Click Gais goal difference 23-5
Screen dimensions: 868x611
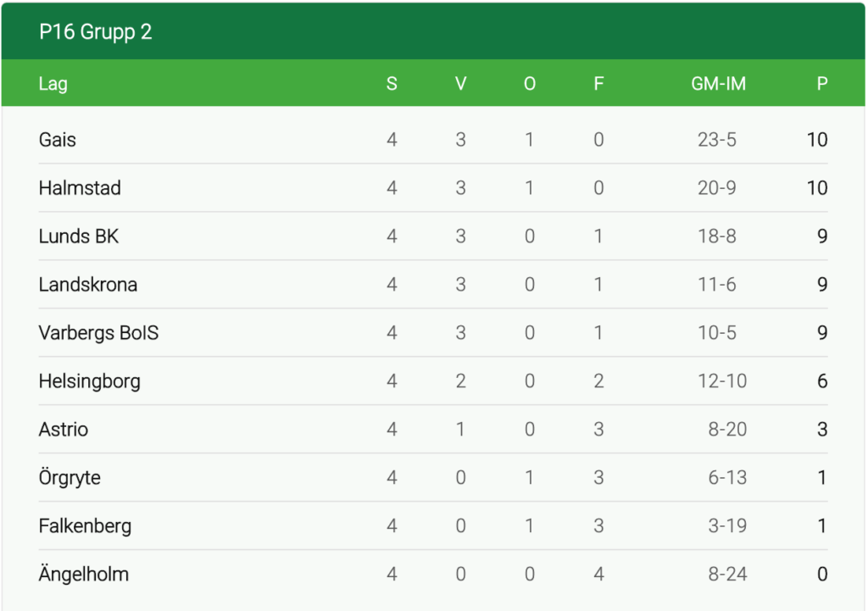pos(717,140)
